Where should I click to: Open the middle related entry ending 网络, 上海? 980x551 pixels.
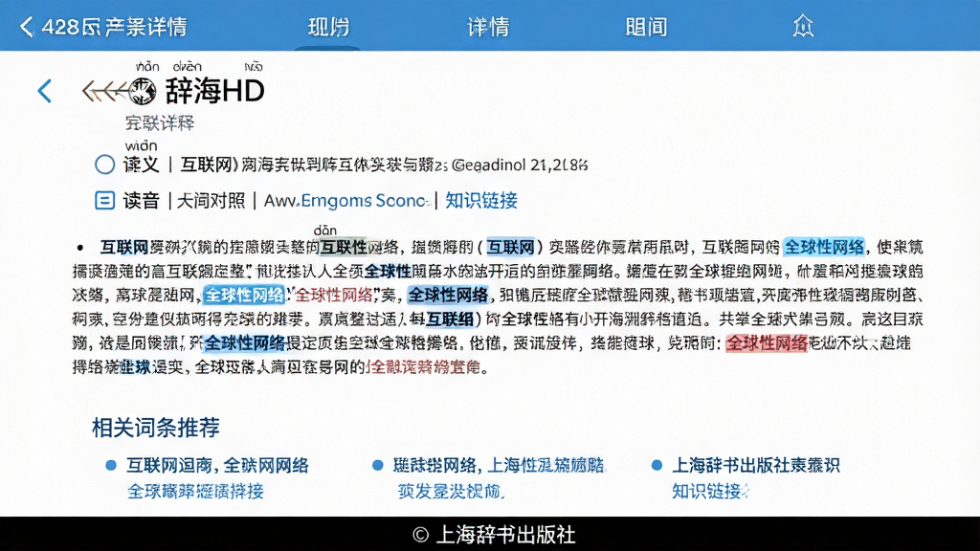coord(499,466)
